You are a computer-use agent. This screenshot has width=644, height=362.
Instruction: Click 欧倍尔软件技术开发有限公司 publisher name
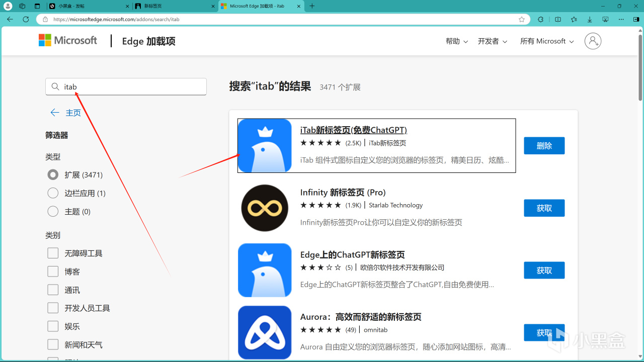point(403,267)
